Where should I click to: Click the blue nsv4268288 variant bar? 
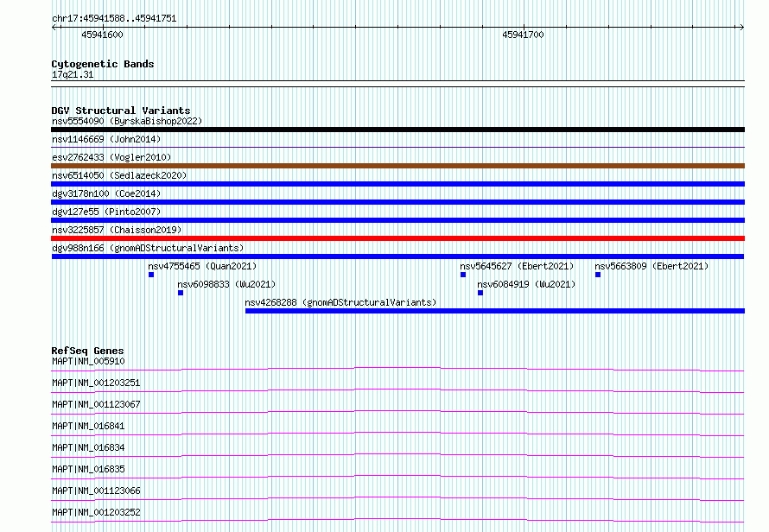coord(495,311)
